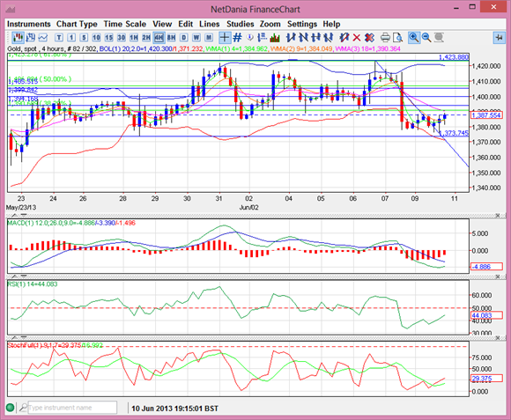Switch to weekly W time scale

[196, 38]
